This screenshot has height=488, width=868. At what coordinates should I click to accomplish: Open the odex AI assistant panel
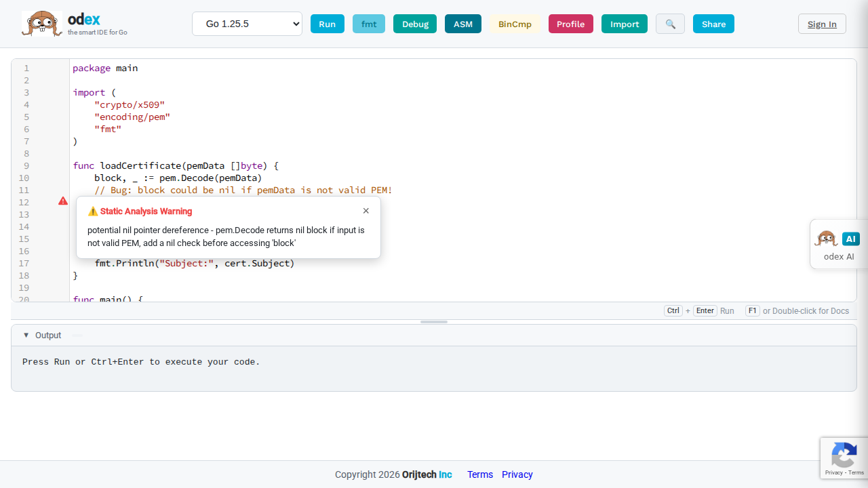[838, 245]
